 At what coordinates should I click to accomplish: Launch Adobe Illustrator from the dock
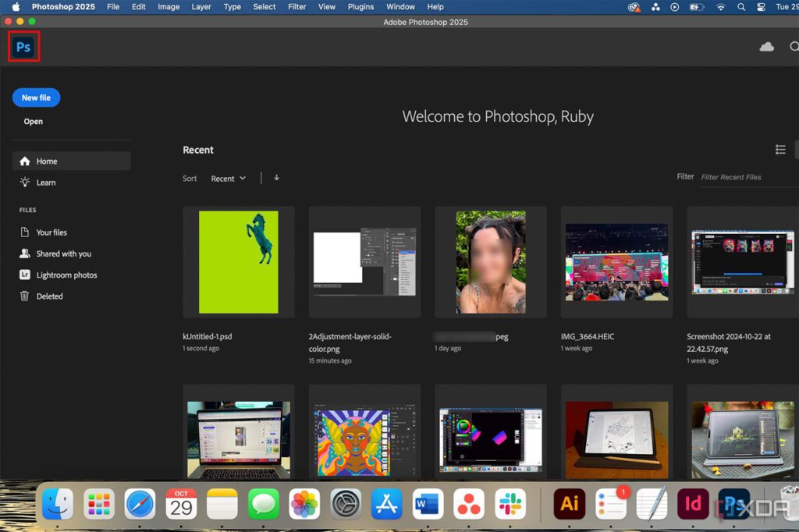pos(569,504)
